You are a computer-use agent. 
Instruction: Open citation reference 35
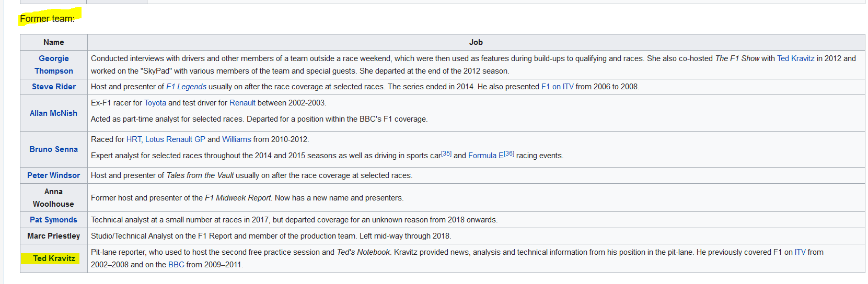click(446, 153)
